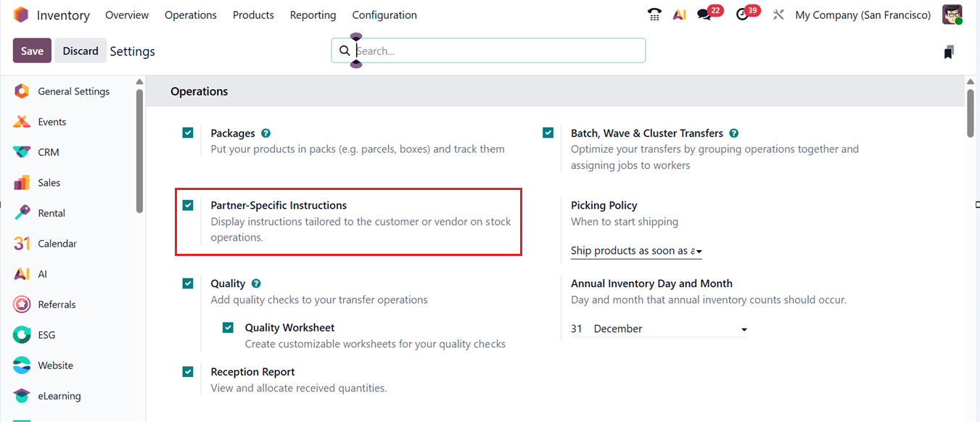Disable the Packages checkbox
This screenshot has width=980, height=422.
(188, 133)
